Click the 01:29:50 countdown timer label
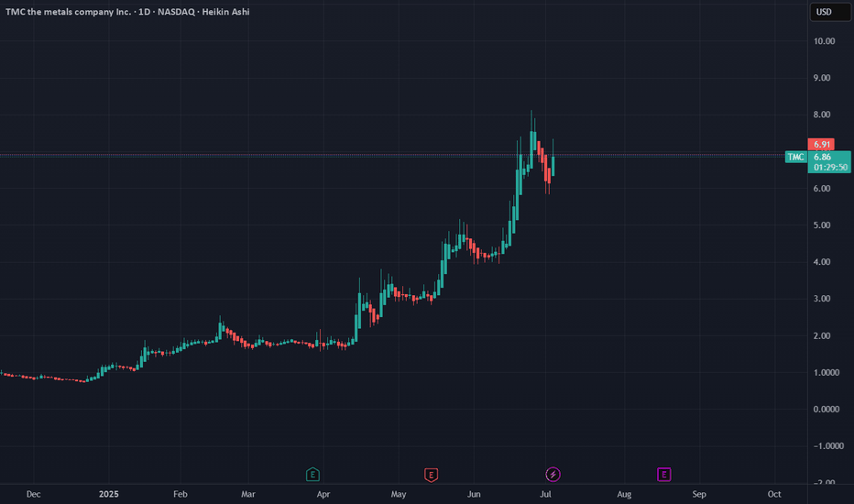This screenshot has width=854, height=504. 830,168
